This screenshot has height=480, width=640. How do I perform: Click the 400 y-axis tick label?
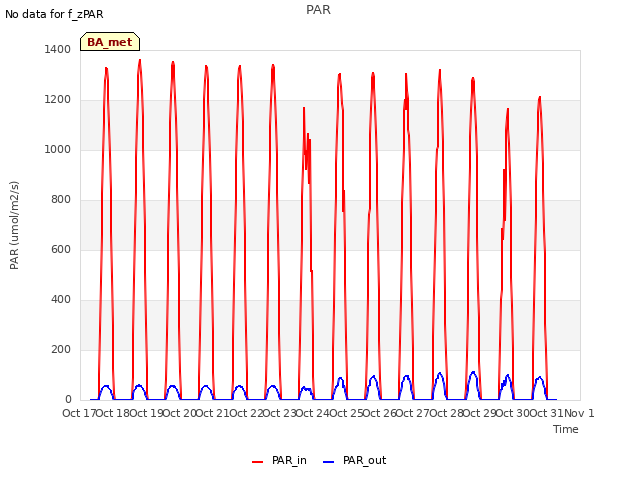click(61, 300)
